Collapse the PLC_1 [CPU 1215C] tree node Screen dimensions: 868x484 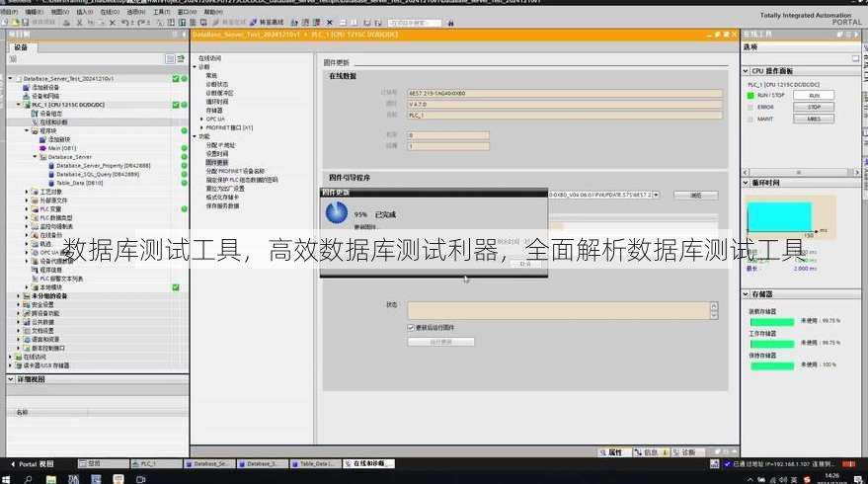click(x=18, y=105)
